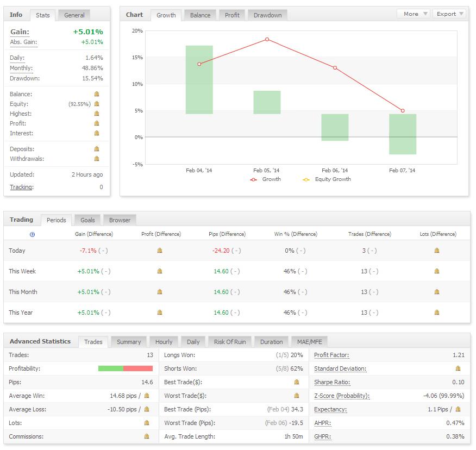Select the Balance chart tab
Screen dimensions: 476x450
200,15
